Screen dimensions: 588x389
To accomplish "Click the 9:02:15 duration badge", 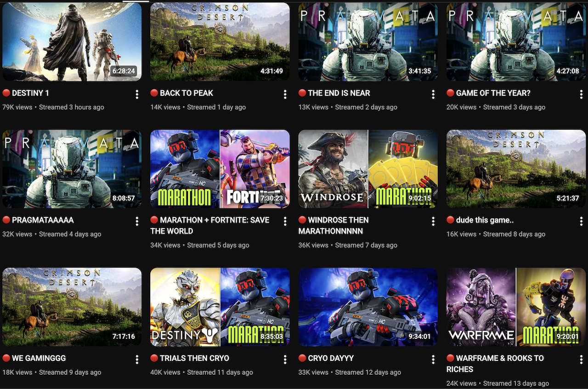I will pyautogui.click(x=420, y=198).
